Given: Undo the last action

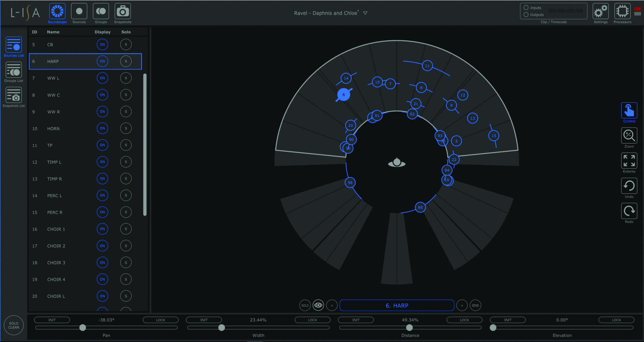Looking at the screenshot, I should (629, 186).
